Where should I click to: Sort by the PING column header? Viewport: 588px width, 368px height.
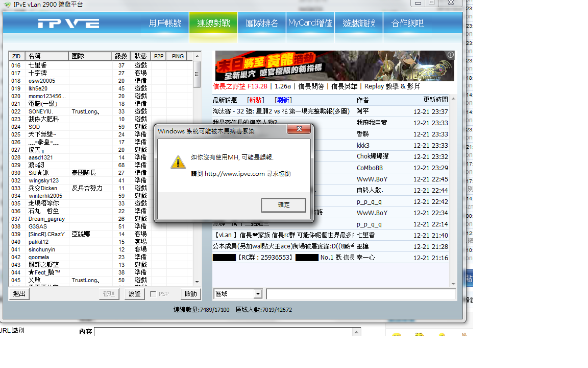pos(178,56)
